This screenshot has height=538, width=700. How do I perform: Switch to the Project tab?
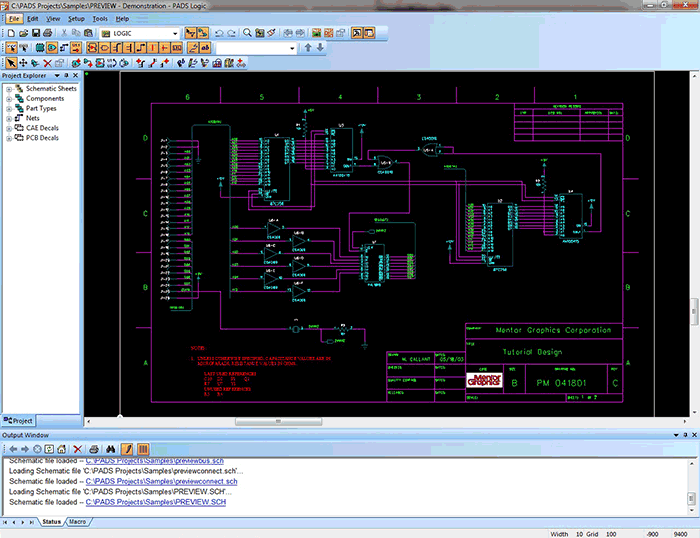click(x=18, y=420)
